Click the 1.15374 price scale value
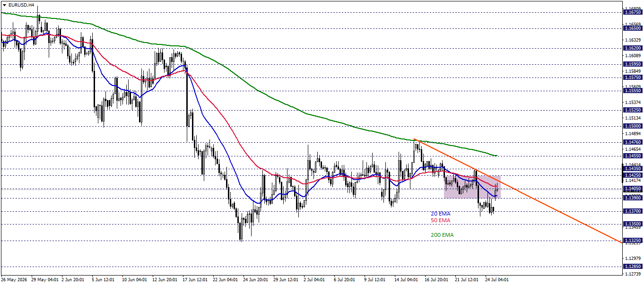This screenshot has height=285, width=644. (633, 102)
